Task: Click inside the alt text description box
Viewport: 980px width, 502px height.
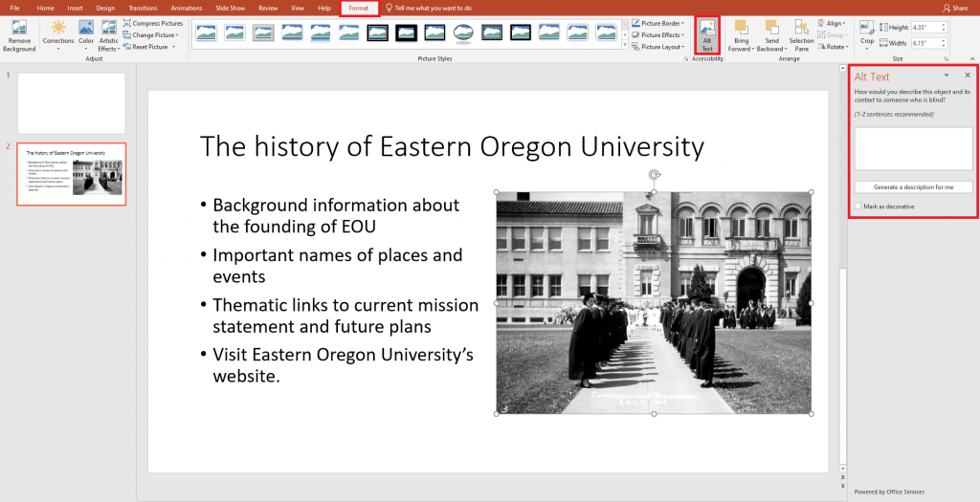Action: 913,148
